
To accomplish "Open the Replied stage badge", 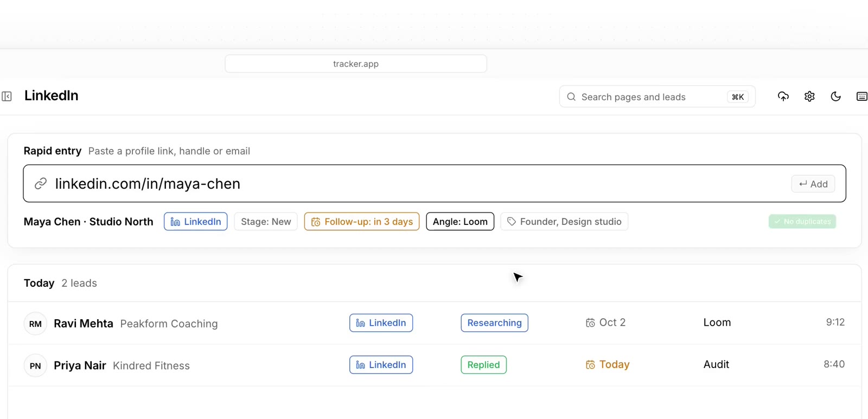I will point(483,365).
